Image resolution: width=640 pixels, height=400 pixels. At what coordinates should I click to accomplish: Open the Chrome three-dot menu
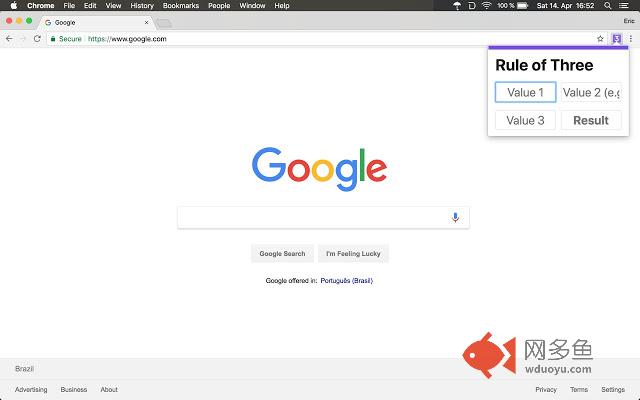coord(631,39)
